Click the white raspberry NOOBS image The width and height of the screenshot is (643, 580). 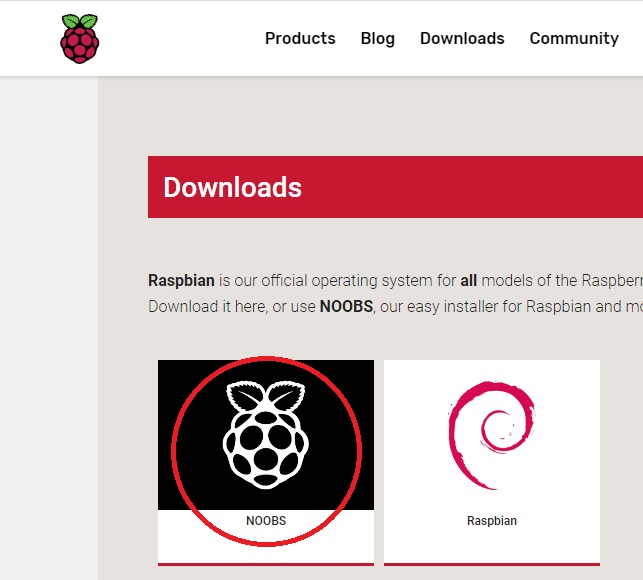coord(266,435)
